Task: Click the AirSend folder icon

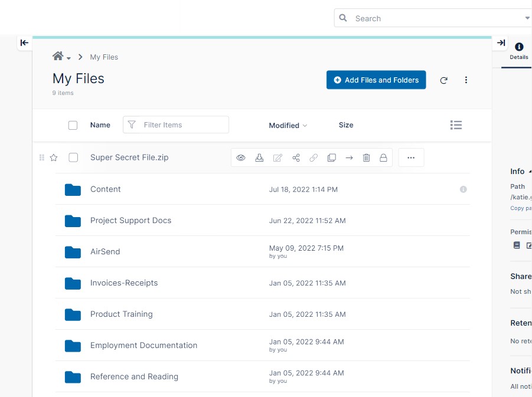Action: point(73,252)
